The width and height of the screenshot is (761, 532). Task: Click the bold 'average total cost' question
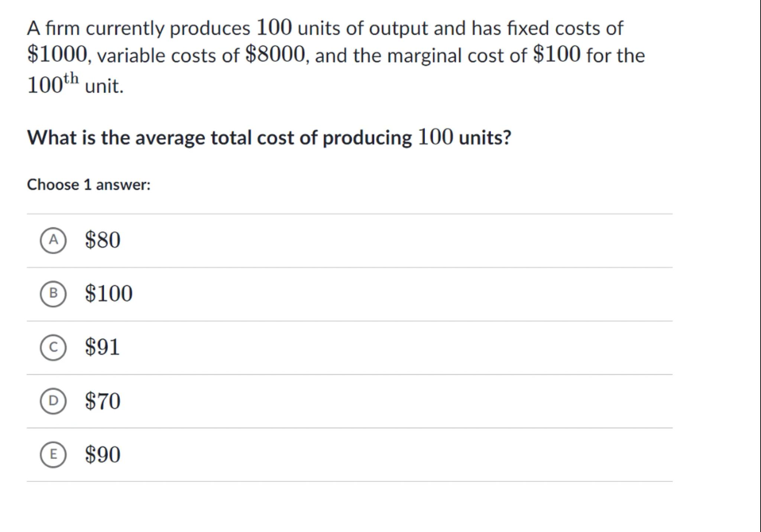pos(269,137)
